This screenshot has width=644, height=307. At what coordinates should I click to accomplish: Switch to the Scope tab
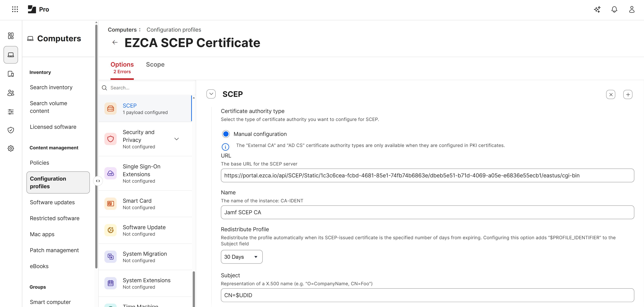[x=155, y=64]
